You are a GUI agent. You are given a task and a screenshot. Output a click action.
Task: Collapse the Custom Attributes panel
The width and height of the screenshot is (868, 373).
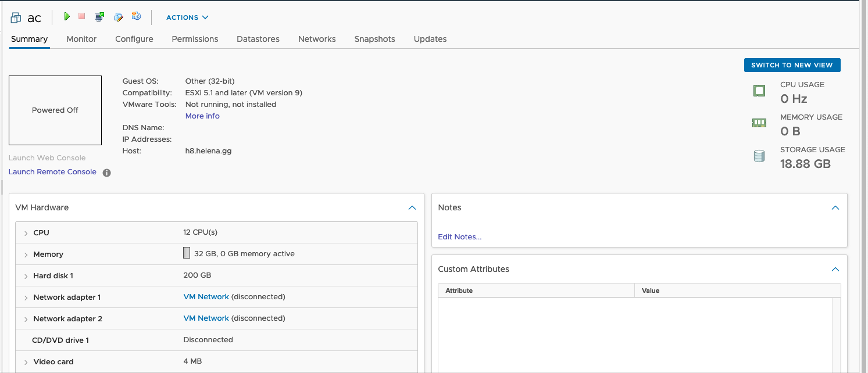tap(835, 269)
